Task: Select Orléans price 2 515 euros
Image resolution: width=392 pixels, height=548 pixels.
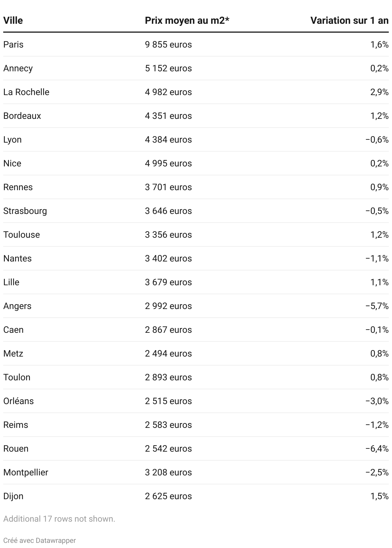Action: point(168,401)
